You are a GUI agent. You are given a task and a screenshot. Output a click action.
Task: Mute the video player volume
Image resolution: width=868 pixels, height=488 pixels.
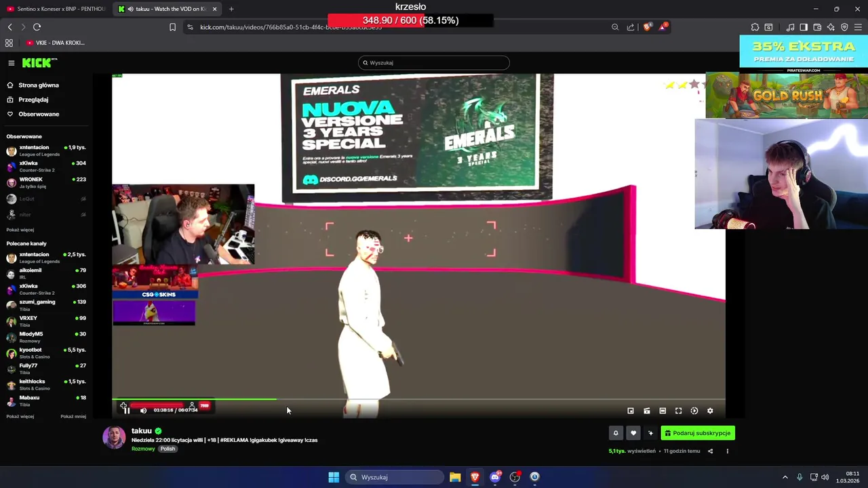click(143, 410)
